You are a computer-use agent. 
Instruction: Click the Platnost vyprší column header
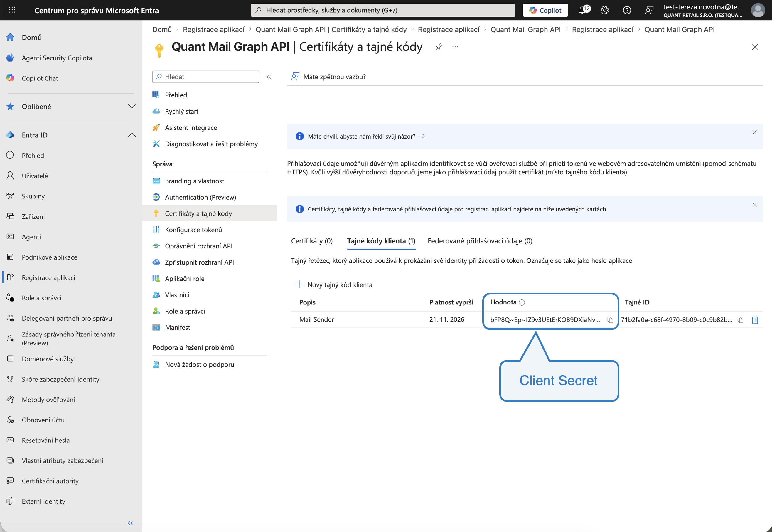click(451, 302)
